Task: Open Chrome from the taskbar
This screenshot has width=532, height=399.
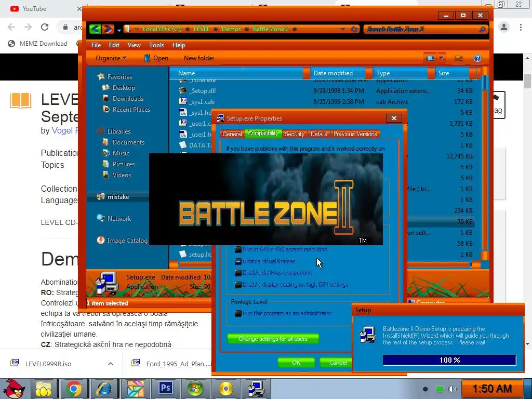Action: [x=74, y=389]
